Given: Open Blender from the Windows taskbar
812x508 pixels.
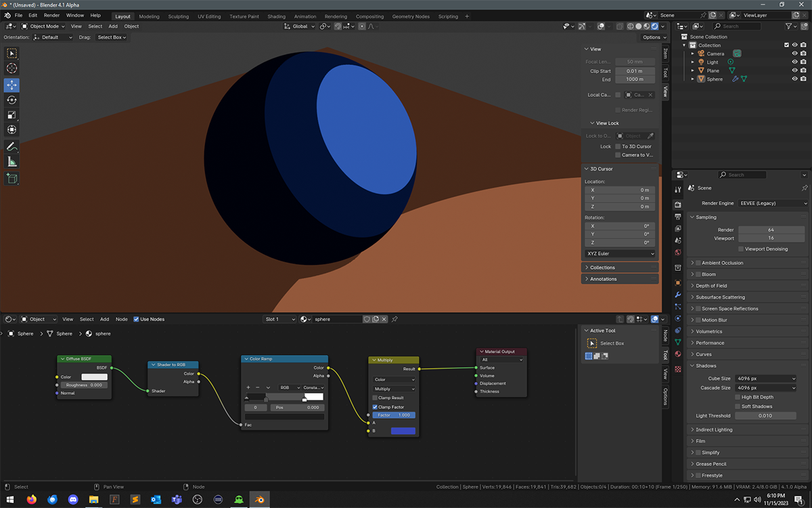Looking at the screenshot, I should pos(259,500).
